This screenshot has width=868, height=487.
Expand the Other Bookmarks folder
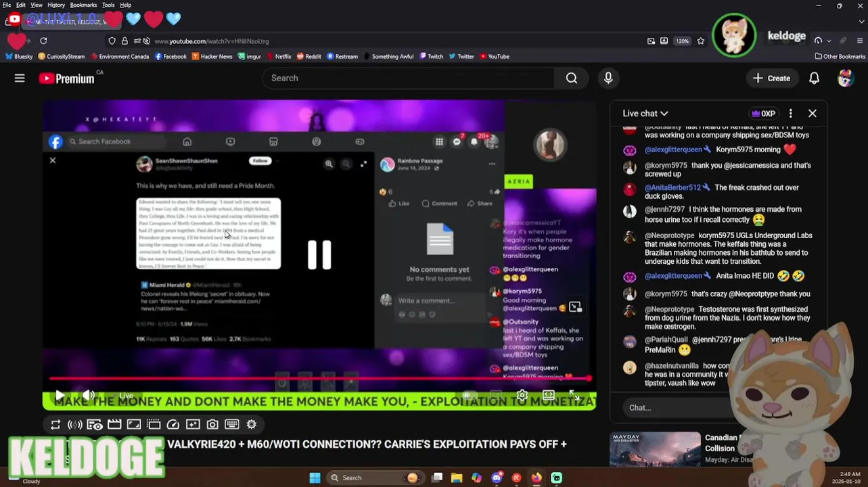[x=840, y=56]
